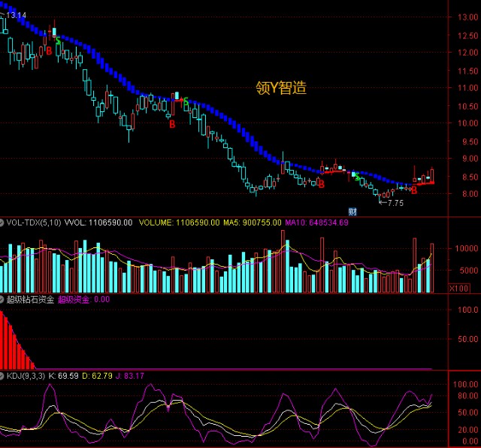Click the 10.00 price axis label
The image size is (481, 448).
pyautogui.click(x=467, y=123)
